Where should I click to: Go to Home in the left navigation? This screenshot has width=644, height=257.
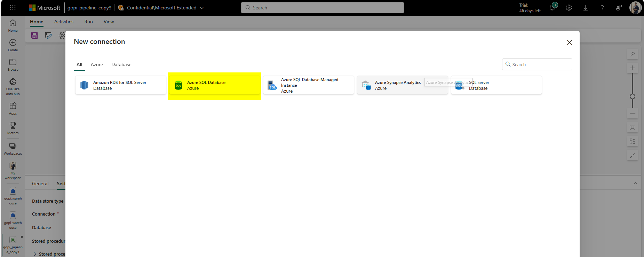pyautogui.click(x=13, y=26)
